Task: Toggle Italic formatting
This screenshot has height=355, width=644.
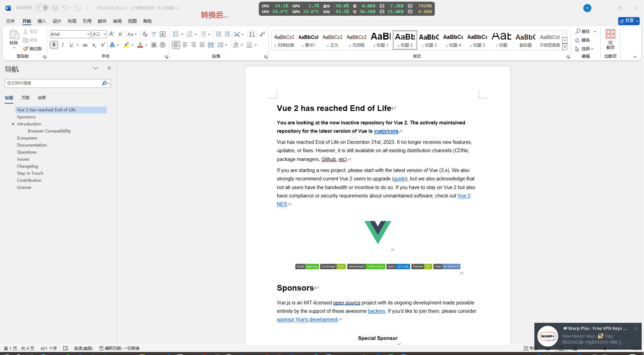Action: [63, 45]
